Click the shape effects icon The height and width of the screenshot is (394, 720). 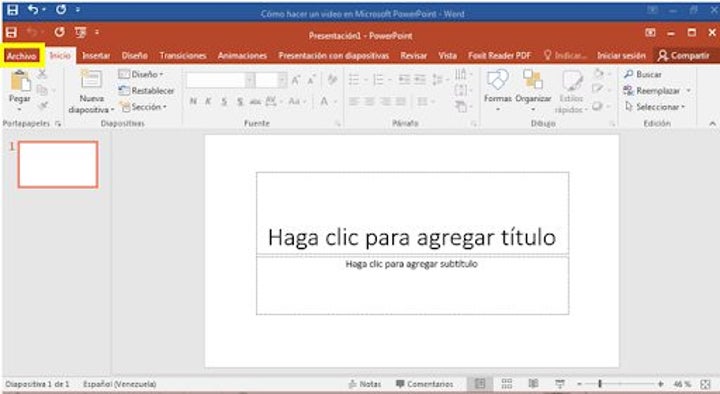coord(597,106)
